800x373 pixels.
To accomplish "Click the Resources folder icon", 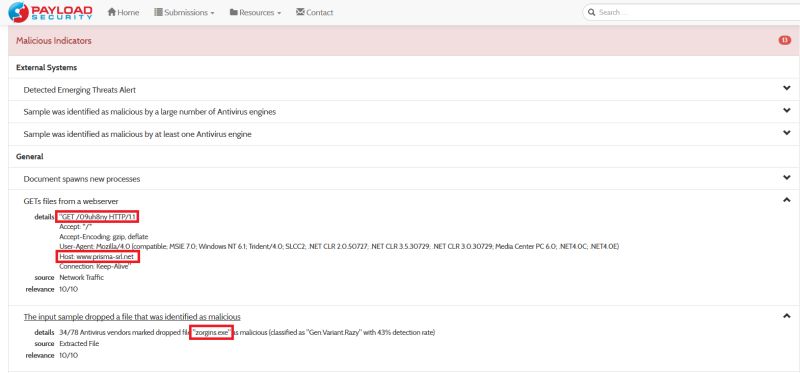I will 234,12.
